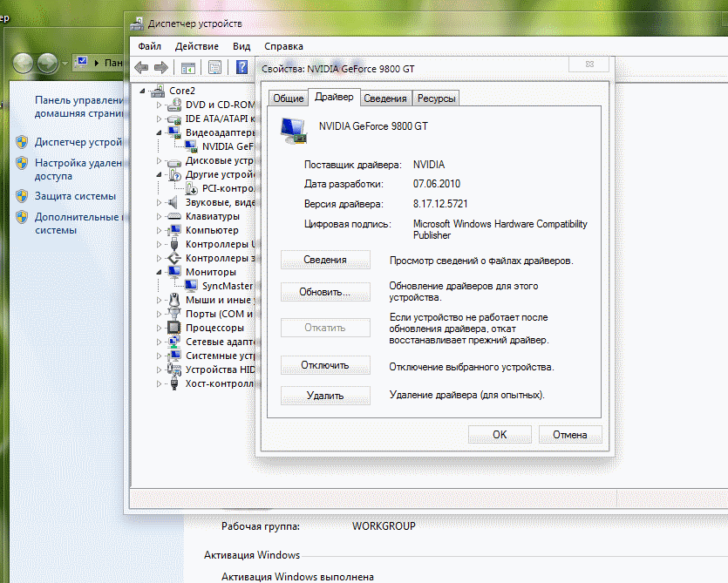Click the Обновить... button

tap(325, 292)
